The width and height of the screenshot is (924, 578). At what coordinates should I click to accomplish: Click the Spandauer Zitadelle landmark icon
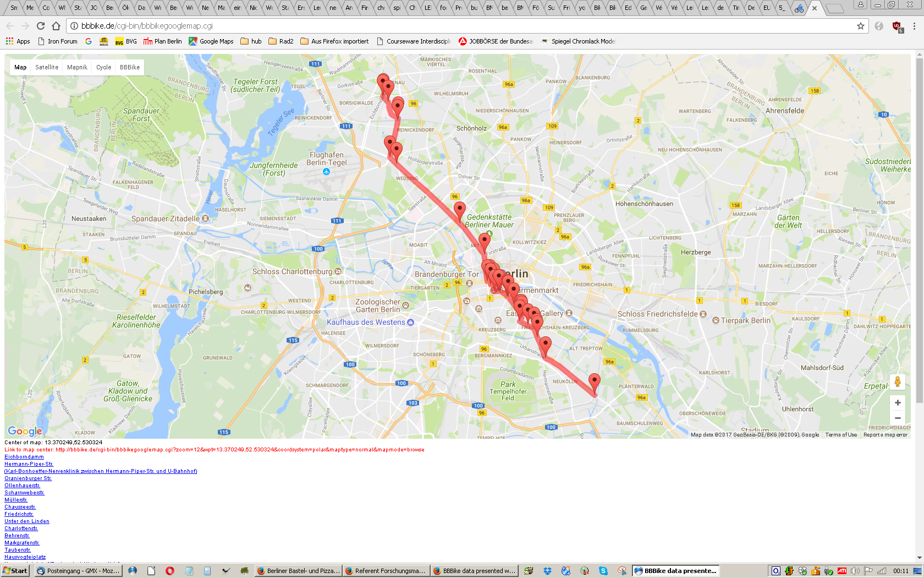206,219
